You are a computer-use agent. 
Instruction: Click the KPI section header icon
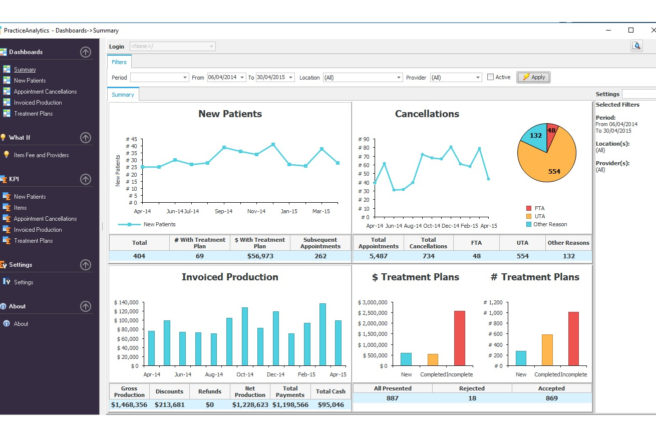coord(3,179)
